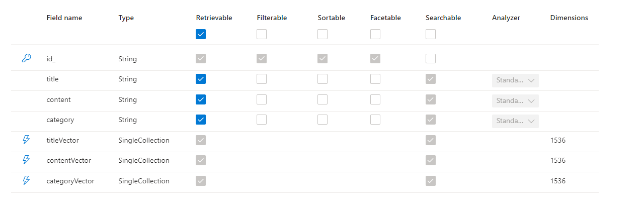Open Analyzer dropdown for category field
This screenshot has width=644, height=217.
515,121
